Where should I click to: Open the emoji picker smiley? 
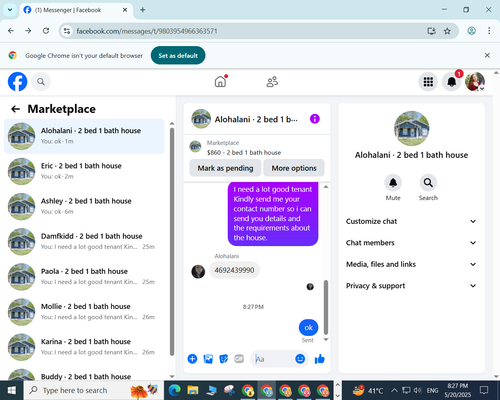tap(300, 359)
